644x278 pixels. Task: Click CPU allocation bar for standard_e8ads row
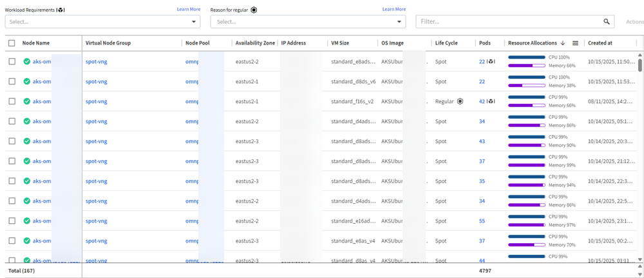(x=526, y=58)
